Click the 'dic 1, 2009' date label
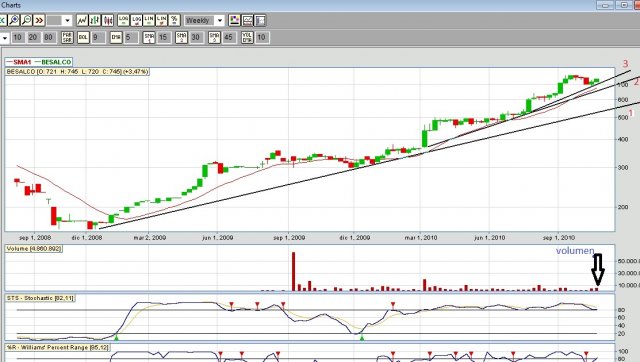 (x=355, y=238)
